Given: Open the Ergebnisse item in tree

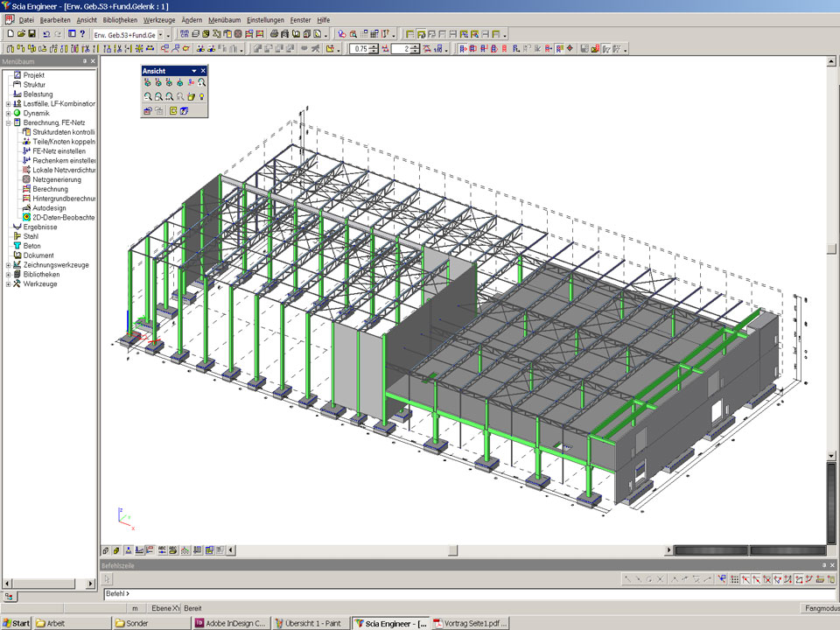Looking at the screenshot, I should (39, 227).
